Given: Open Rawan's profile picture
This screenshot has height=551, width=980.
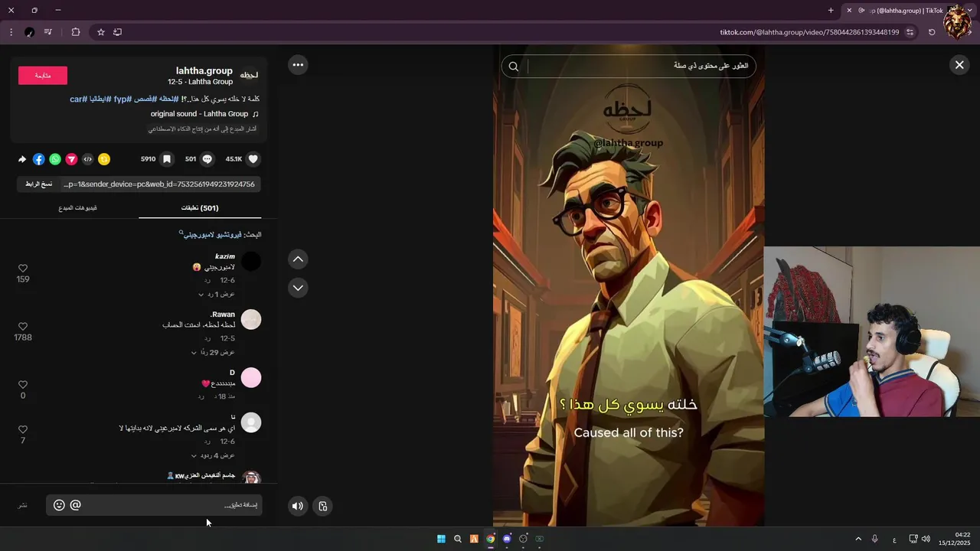Looking at the screenshot, I should (251, 320).
